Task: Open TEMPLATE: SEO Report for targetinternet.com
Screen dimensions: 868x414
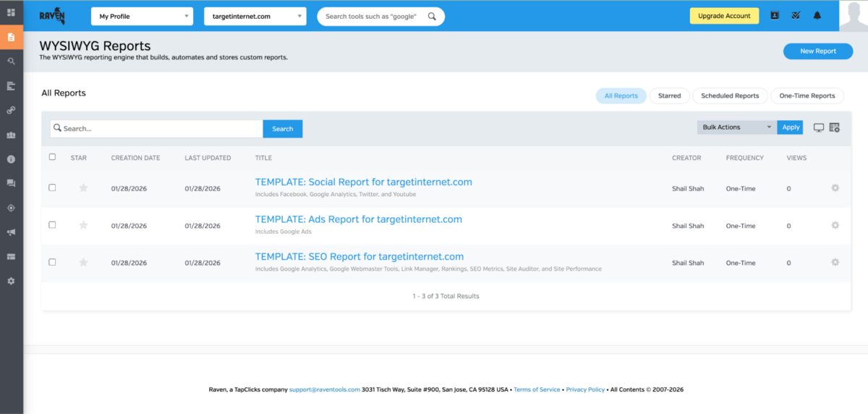Action: coord(359,256)
